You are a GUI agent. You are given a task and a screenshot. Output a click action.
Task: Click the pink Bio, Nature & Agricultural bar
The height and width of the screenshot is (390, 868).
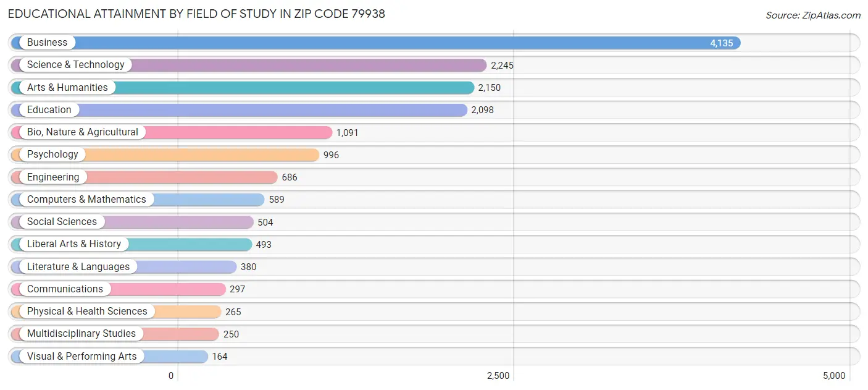(172, 132)
